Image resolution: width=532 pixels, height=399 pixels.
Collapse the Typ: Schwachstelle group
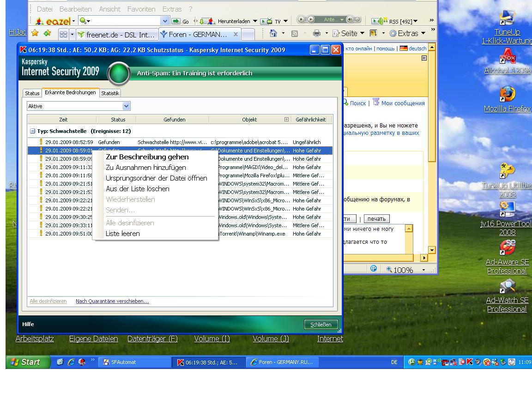pyautogui.click(x=33, y=131)
